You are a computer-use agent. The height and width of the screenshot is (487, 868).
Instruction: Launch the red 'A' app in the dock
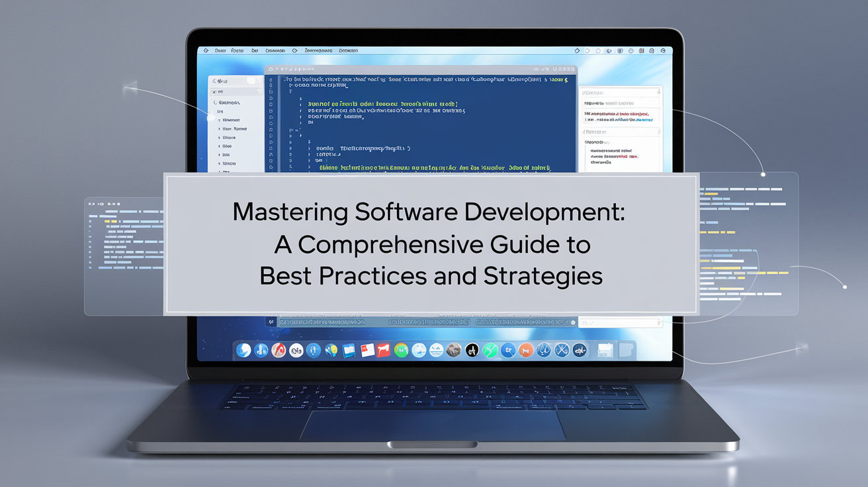tap(279, 351)
